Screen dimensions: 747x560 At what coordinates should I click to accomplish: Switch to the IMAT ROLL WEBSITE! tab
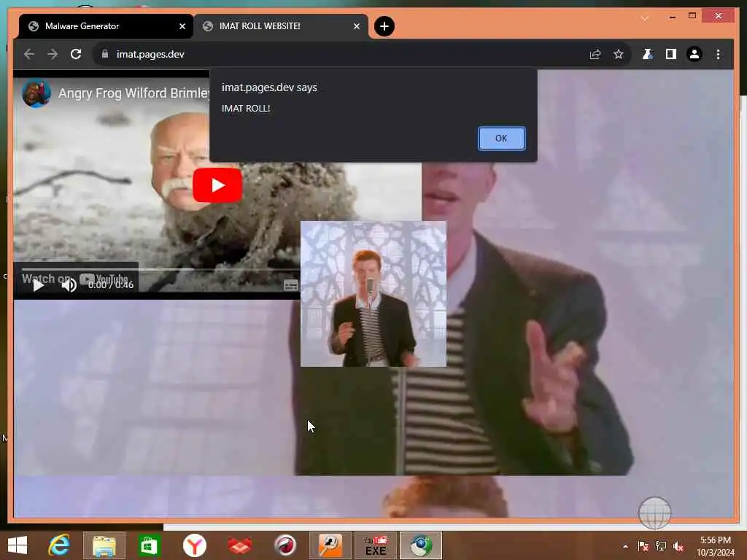281,26
